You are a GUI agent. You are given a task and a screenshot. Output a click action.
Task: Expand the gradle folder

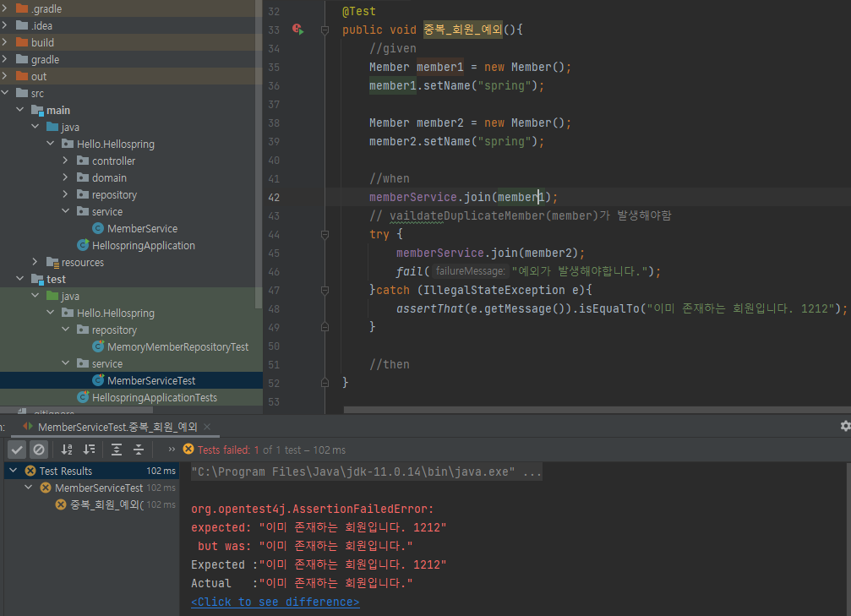[x=4, y=58]
